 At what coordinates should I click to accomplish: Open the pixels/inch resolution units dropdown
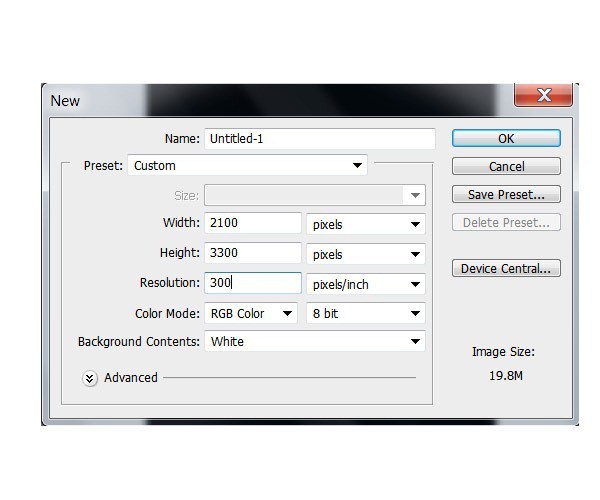pyautogui.click(x=365, y=285)
